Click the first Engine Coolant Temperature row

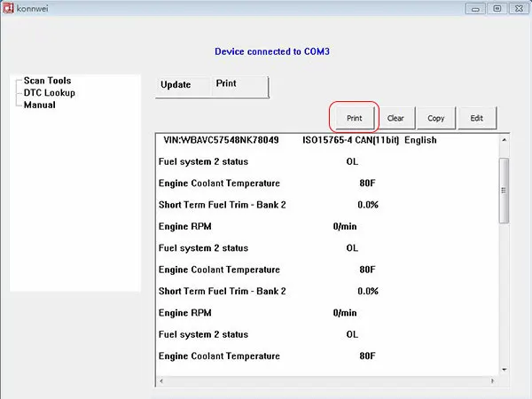(267, 184)
